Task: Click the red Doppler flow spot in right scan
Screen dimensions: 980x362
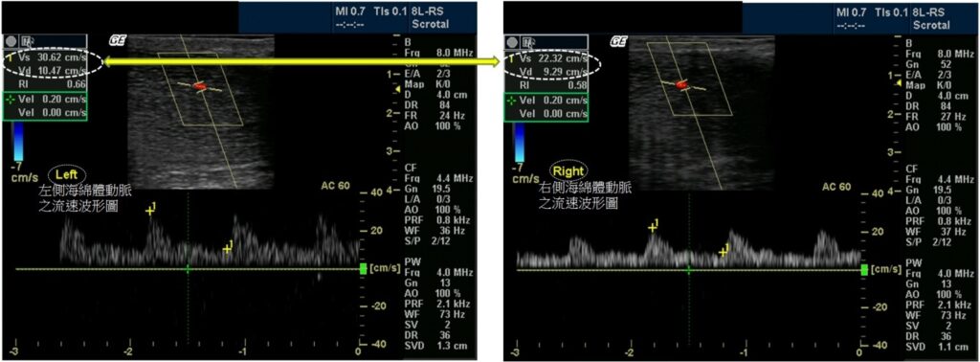Action: pos(681,83)
